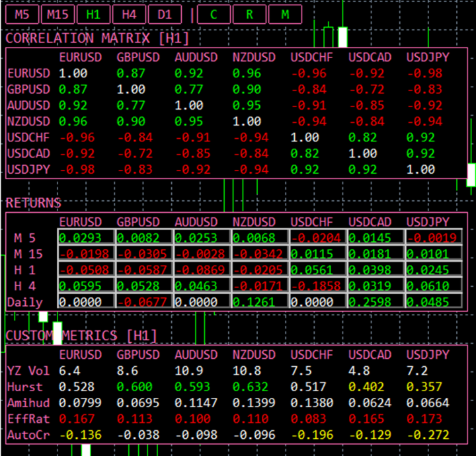Click GBPUSD row, USDCAD column correlation -0.72
Image resolution: width=476 pixels, height=456 pixels.
(x=367, y=89)
